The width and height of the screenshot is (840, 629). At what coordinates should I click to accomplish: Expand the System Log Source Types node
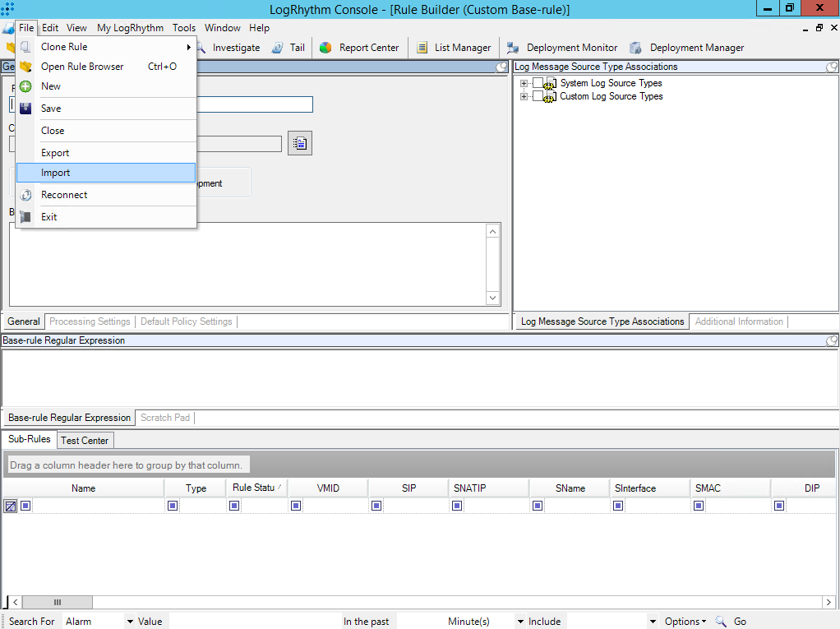(524, 82)
